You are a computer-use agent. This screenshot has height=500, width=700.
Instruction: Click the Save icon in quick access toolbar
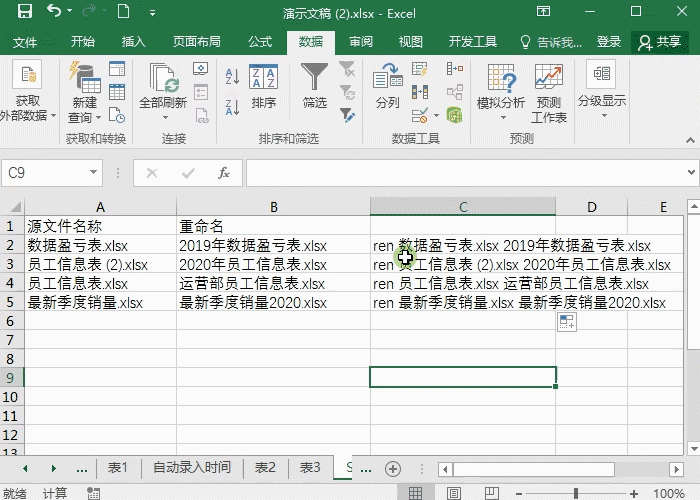pos(25,11)
